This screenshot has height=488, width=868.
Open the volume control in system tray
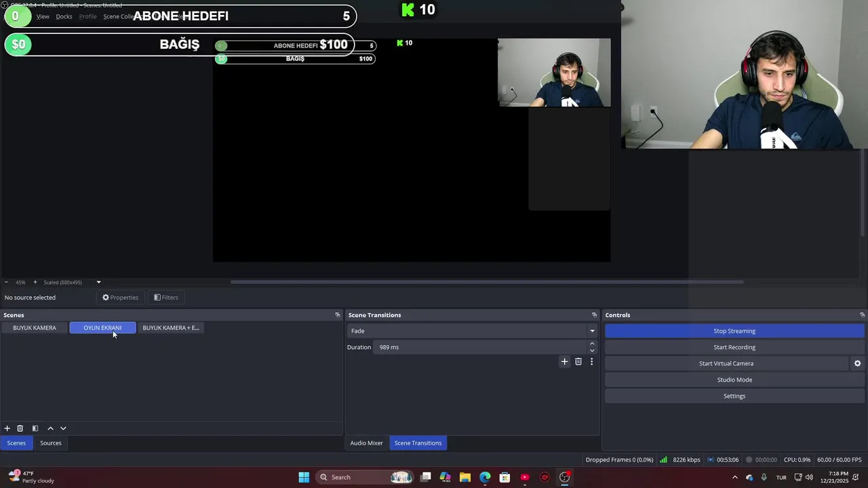tap(809, 477)
